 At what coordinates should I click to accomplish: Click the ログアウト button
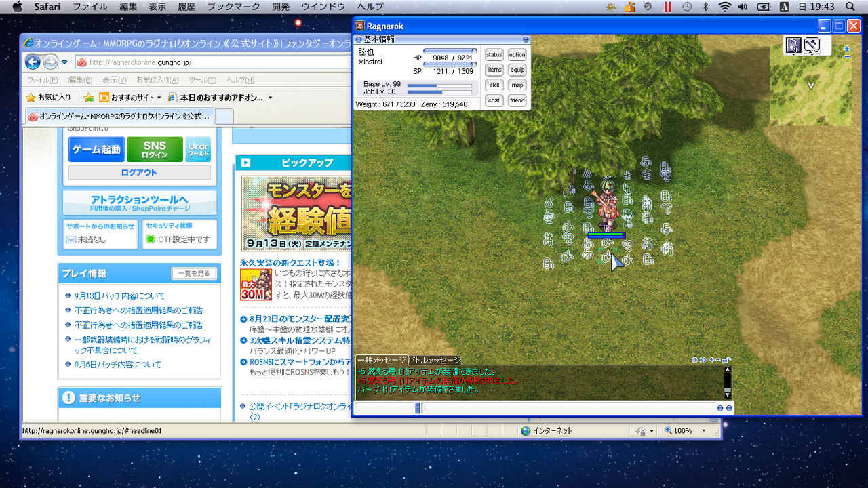pyautogui.click(x=140, y=173)
